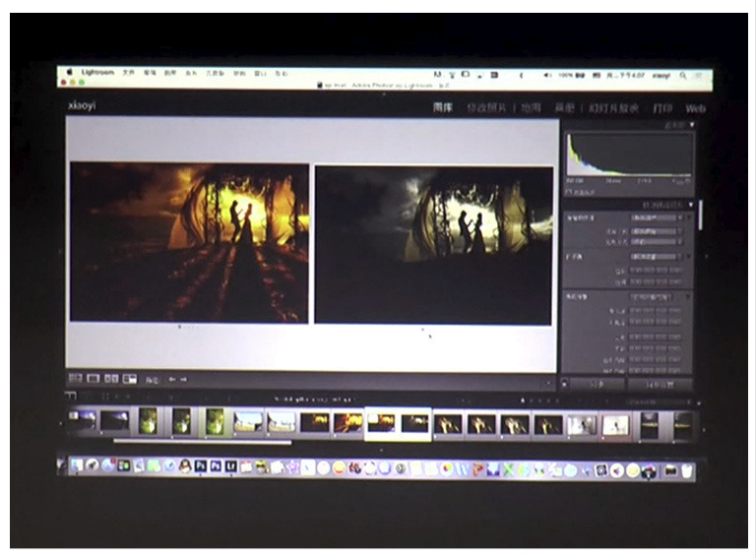Open the Apple menu

click(x=70, y=72)
